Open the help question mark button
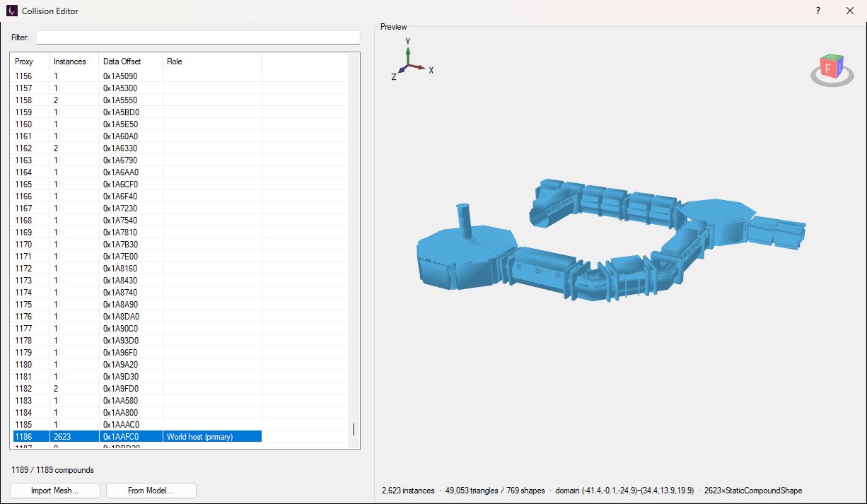Screen dimensions: 867x504 tap(817, 11)
